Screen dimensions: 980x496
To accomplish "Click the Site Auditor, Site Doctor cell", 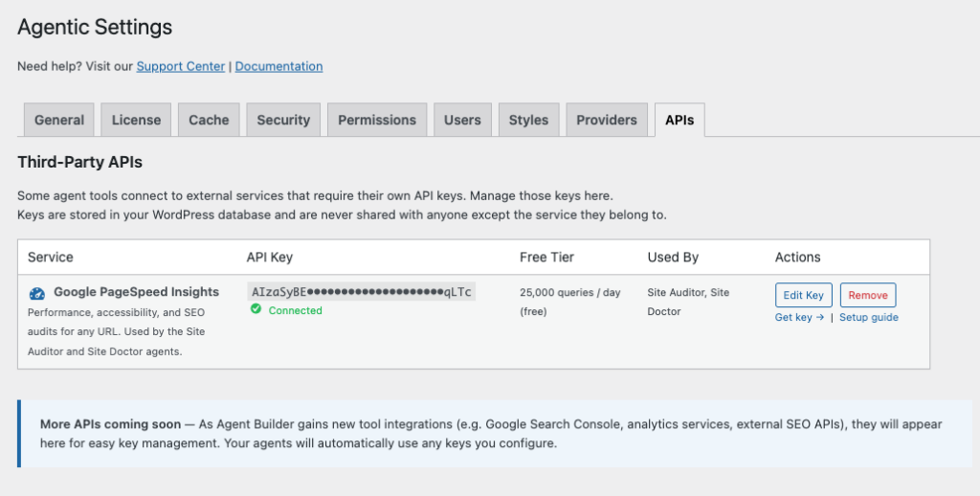I will click(688, 302).
